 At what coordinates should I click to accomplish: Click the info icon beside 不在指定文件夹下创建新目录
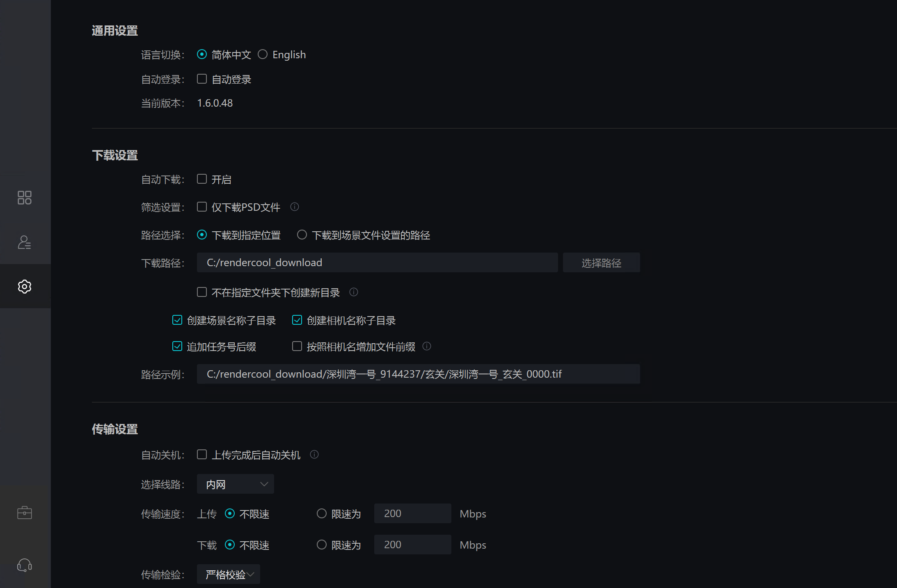tap(354, 292)
